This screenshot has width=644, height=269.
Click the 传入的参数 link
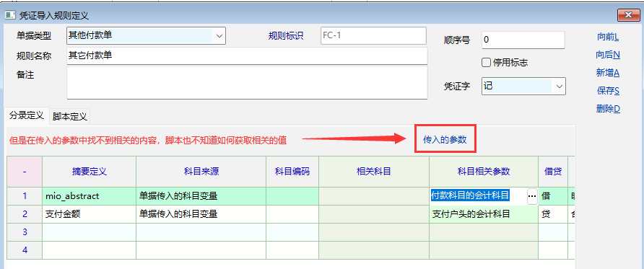pyautogui.click(x=445, y=139)
